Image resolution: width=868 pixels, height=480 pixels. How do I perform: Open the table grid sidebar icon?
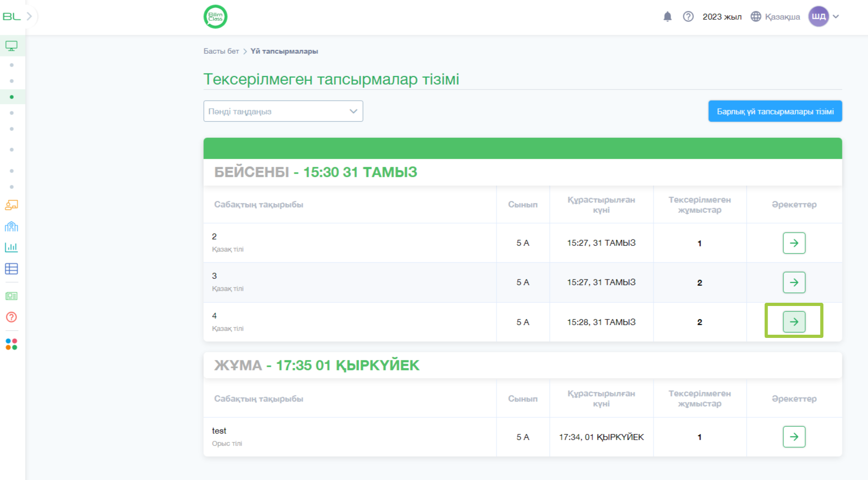click(x=11, y=269)
